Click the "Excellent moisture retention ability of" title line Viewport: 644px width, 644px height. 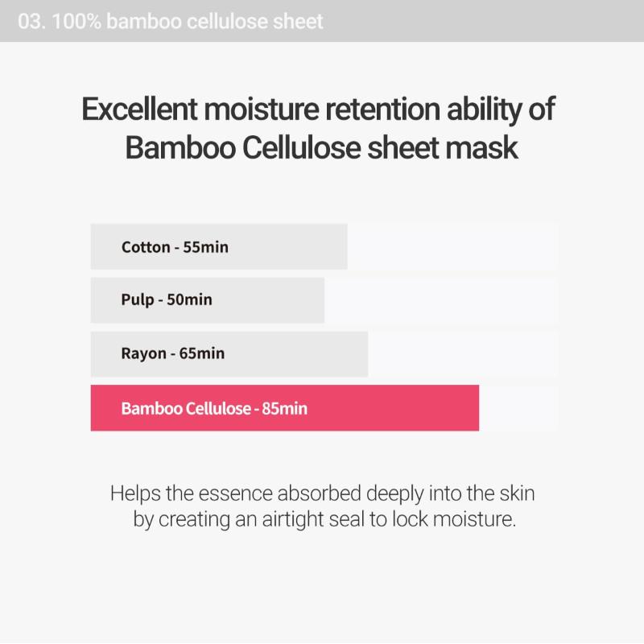[318, 109]
